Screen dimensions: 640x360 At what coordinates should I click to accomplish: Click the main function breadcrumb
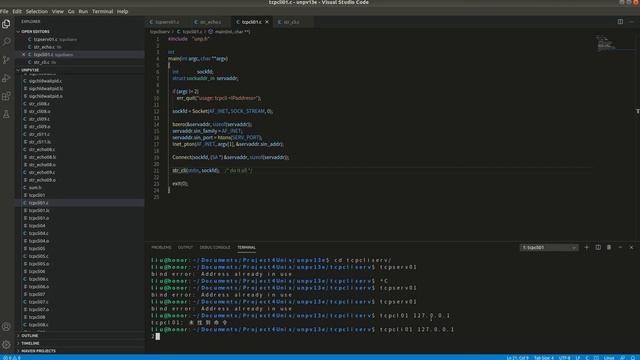(x=229, y=31)
